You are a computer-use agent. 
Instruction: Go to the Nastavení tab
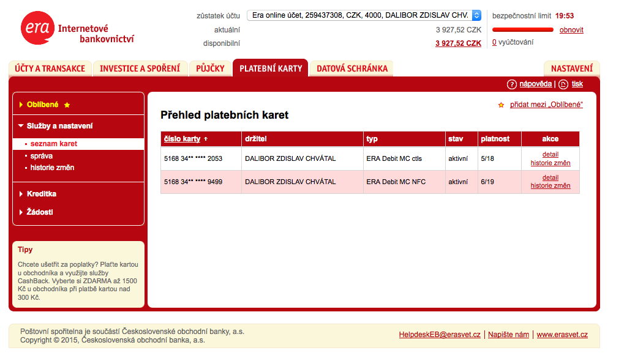pyautogui.click(x=572, y=69)
